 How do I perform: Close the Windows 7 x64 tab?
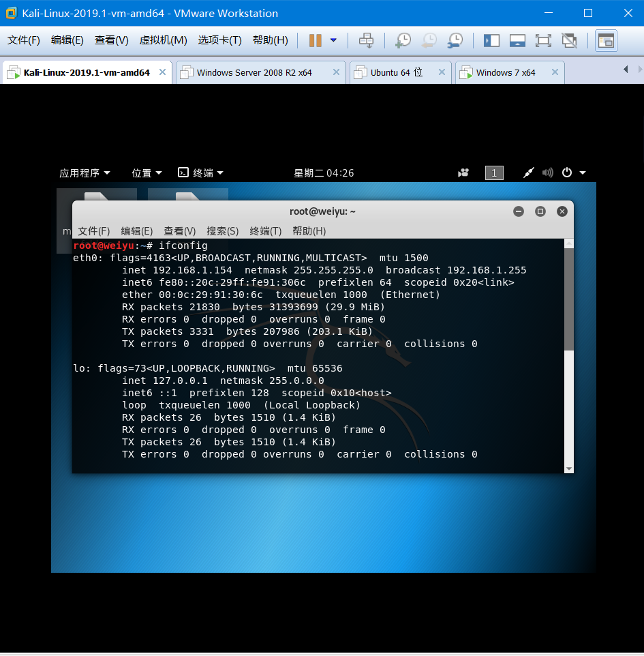pyautogui.click(x=555, y=72)
